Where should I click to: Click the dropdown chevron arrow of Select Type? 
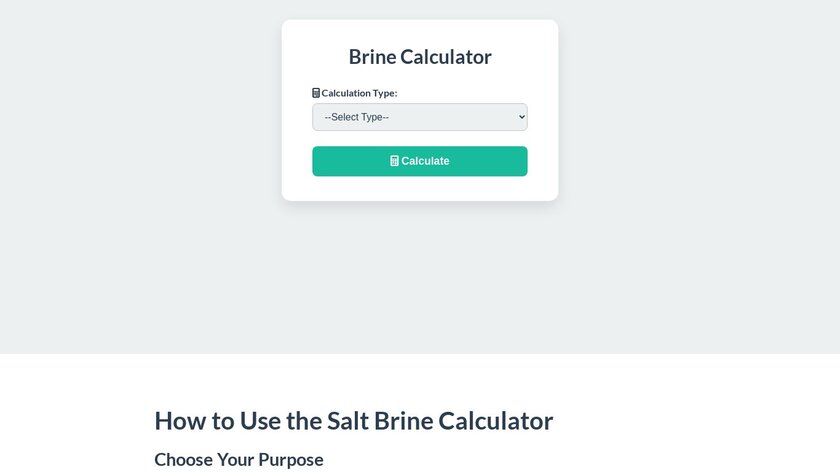[x=520, y=117]
